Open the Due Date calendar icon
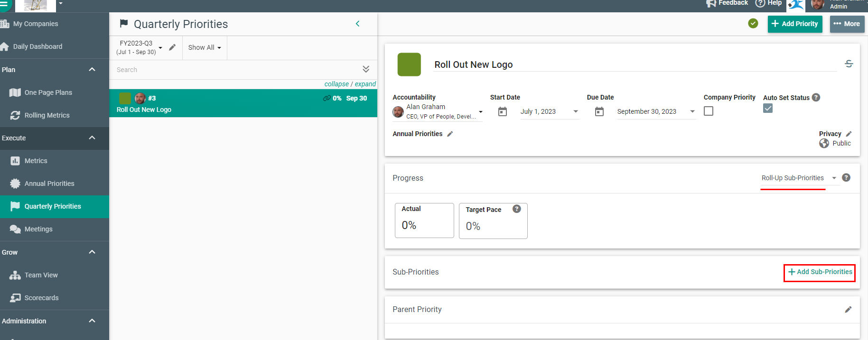 (x=599, y=112)
